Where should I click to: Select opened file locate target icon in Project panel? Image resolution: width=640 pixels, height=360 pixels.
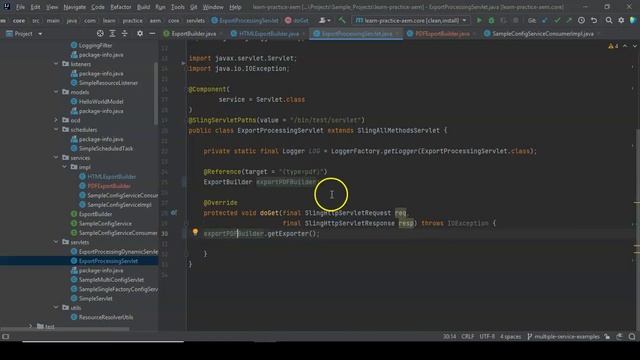[x=100, y=33]
